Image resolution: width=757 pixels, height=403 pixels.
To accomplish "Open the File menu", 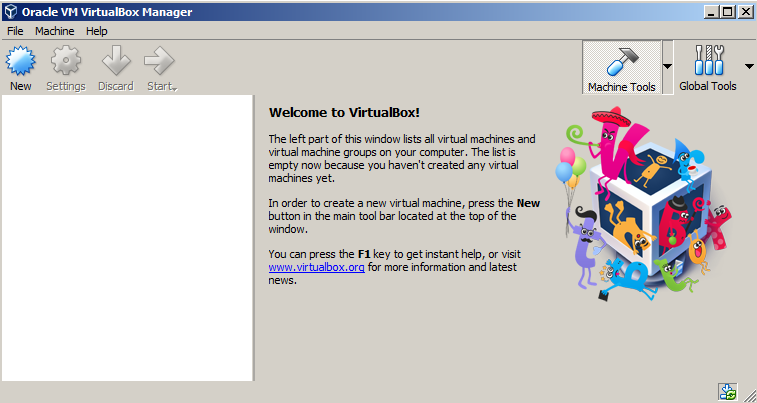I will coord(15,31).
